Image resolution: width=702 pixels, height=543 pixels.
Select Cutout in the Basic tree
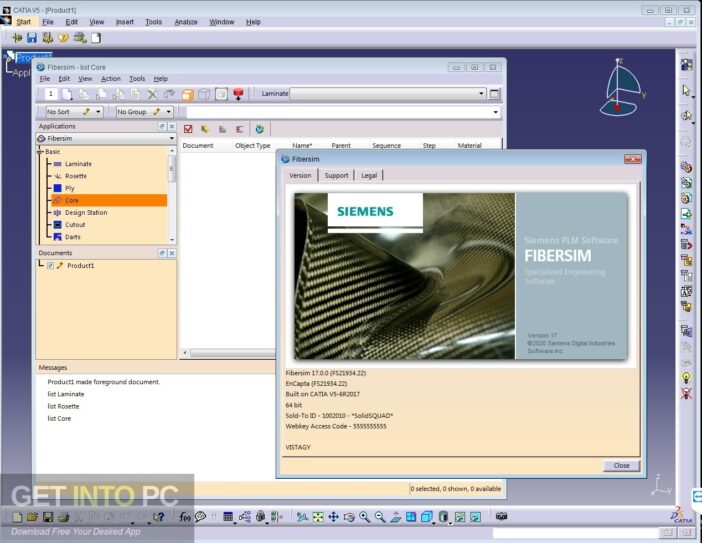75,225
